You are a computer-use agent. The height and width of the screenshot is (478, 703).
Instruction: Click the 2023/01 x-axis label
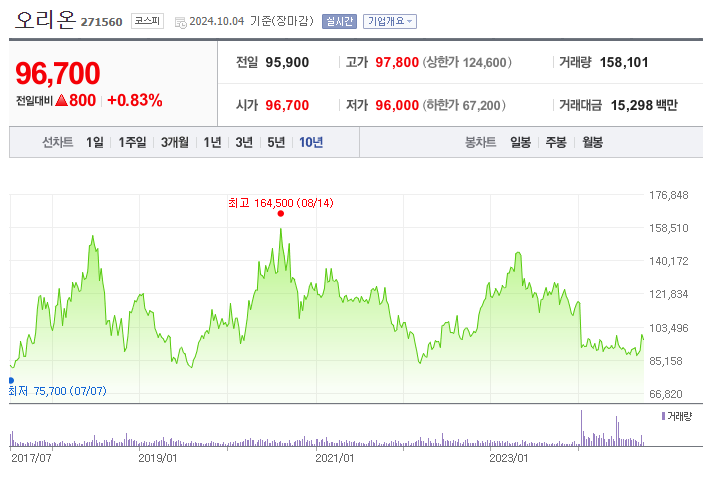[x=508, y=458]
